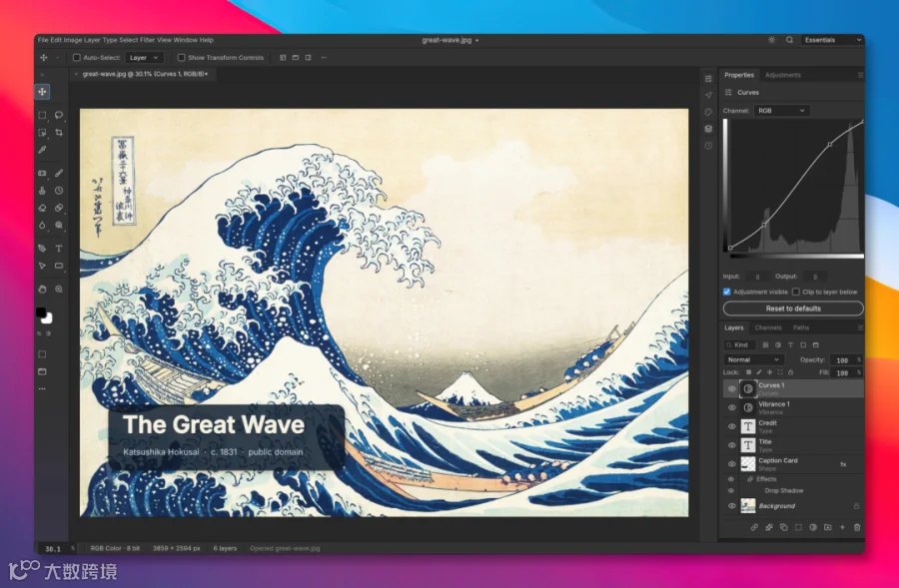The width and height of the screenshot is (899, 588).
Task: Select the Crop tool
Action: pyautogui.click(x=59, y=133)
